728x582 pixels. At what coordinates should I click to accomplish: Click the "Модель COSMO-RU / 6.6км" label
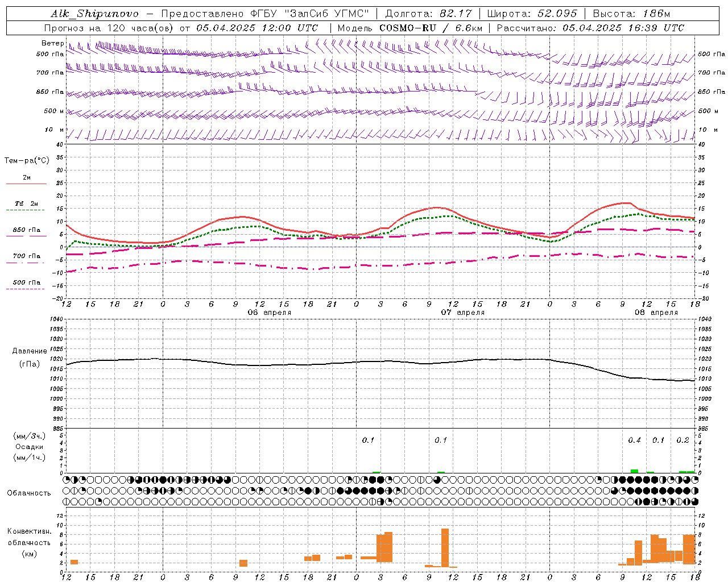[410, 28]
